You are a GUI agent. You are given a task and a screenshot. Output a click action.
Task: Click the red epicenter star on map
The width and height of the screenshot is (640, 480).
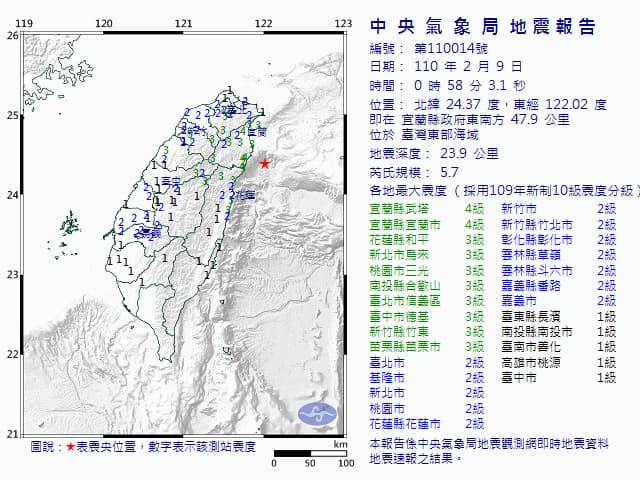tap(265, 164)
